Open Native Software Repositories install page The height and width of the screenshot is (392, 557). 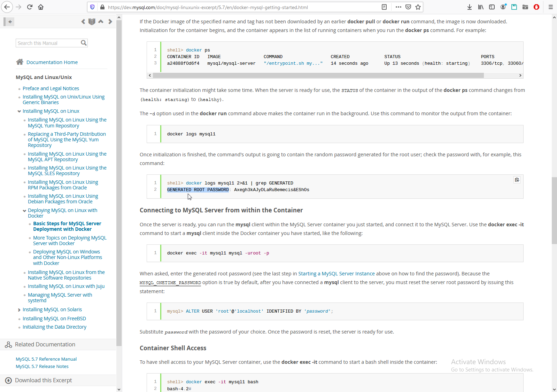click(66, 275)
